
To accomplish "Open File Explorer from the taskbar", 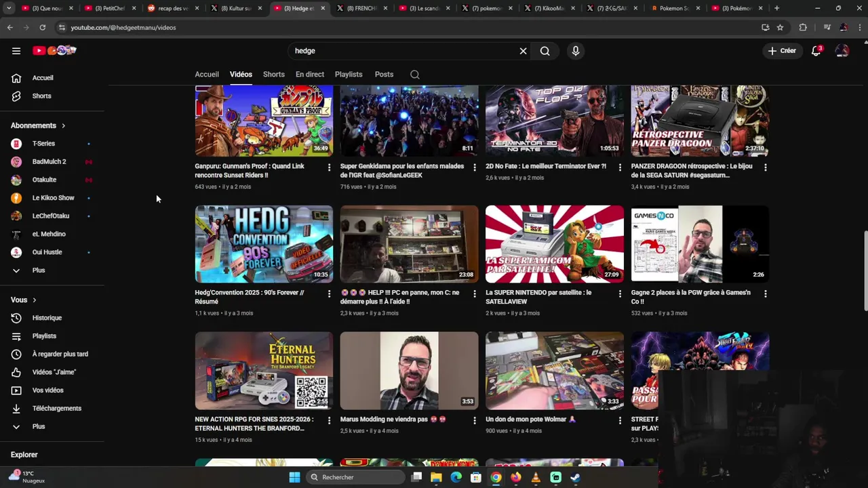I will (x=436, y=477).
